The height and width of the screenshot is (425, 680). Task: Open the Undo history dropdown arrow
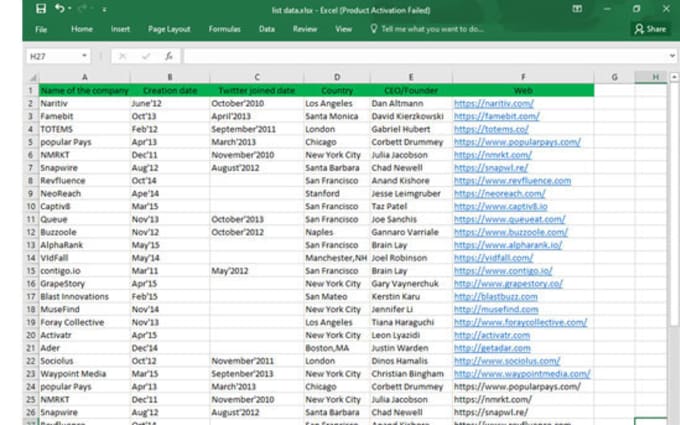[x=69, y=9]
